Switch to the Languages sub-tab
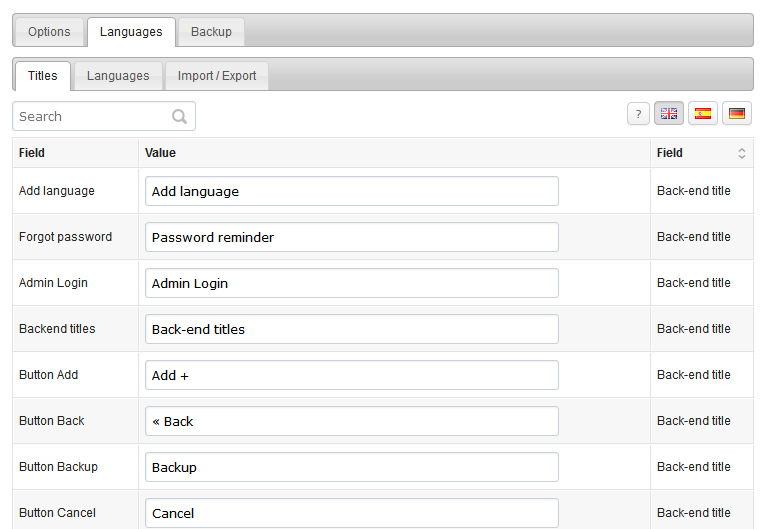 point(118,76)
